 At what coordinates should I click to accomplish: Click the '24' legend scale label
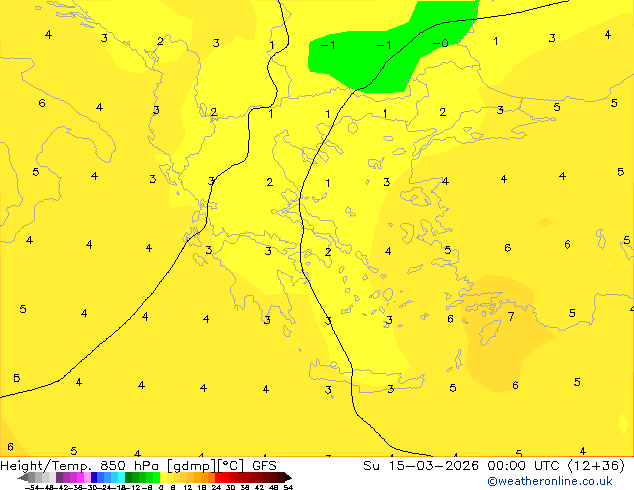click(216, 487)
